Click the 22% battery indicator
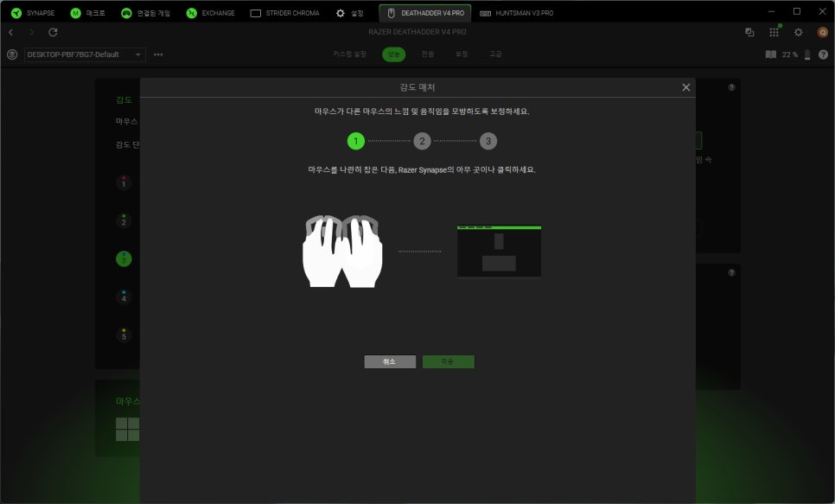Viewport: 835px width, 504px height. 795,54
